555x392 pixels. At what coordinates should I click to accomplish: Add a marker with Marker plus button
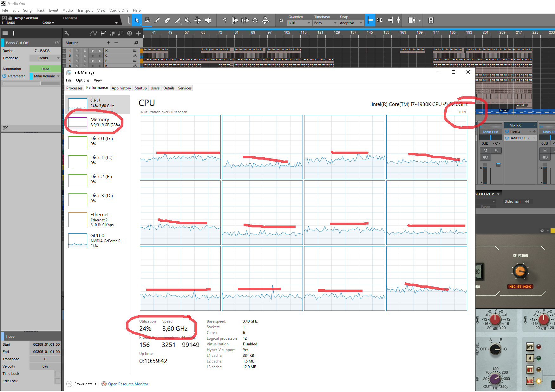109,43
